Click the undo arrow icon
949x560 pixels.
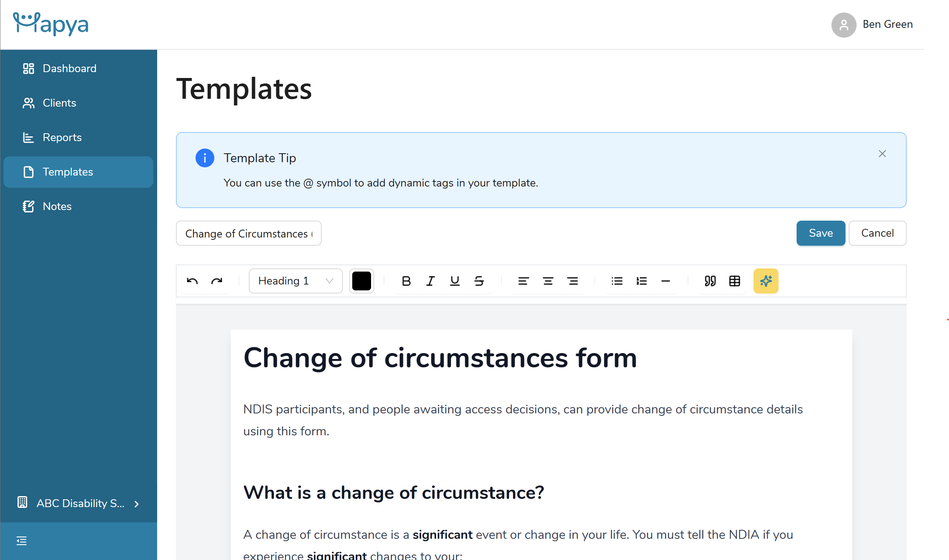[192, 281]
